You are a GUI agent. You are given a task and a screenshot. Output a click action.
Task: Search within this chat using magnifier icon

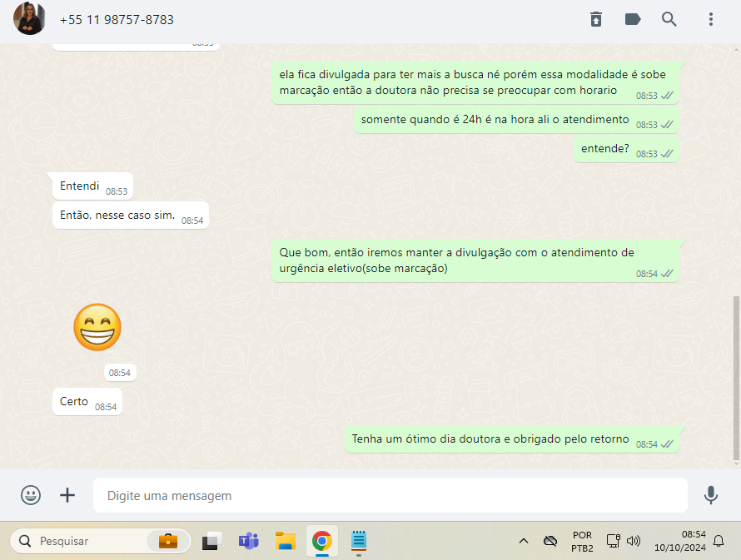[x=669, y=19]
